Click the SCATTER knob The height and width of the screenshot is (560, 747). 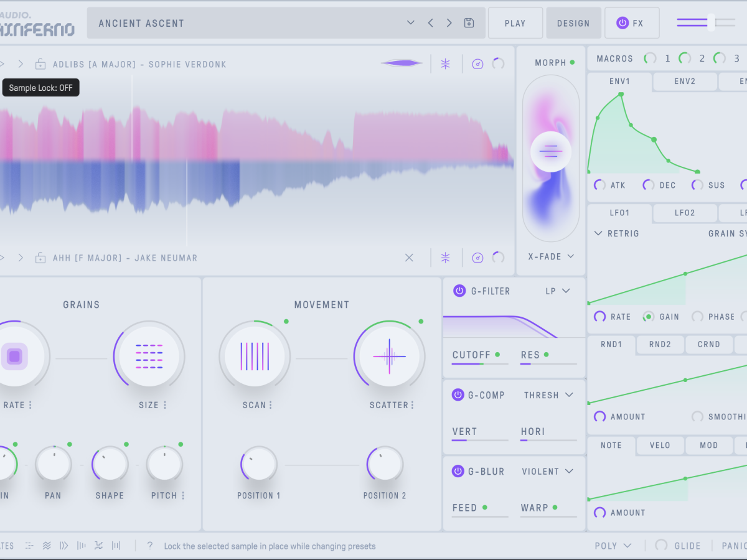tap(390, 357)
